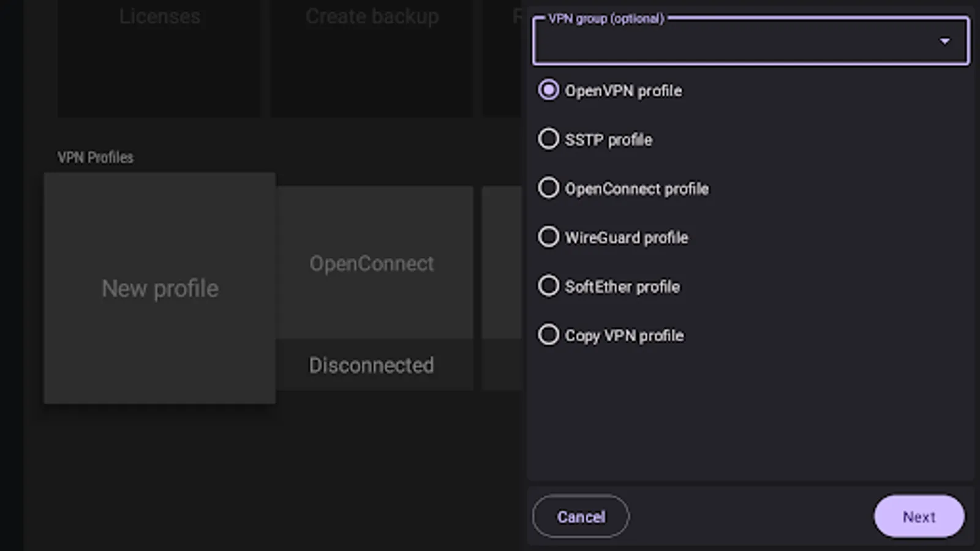The image size is (980, 551).
Task: Pick the WireGuard profile option
Action: (548, 237)
